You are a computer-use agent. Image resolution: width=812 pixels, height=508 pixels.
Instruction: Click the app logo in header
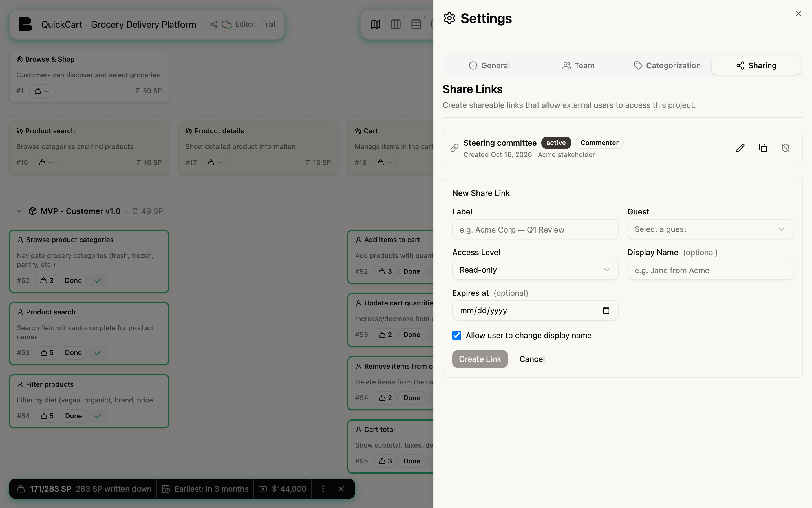point(25,24)
